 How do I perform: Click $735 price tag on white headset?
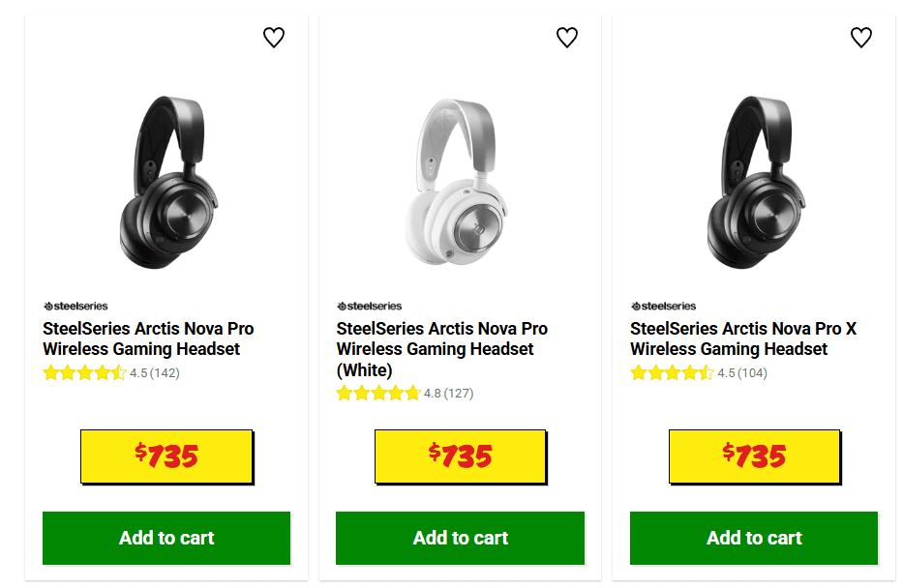click(x=460, y=456)
